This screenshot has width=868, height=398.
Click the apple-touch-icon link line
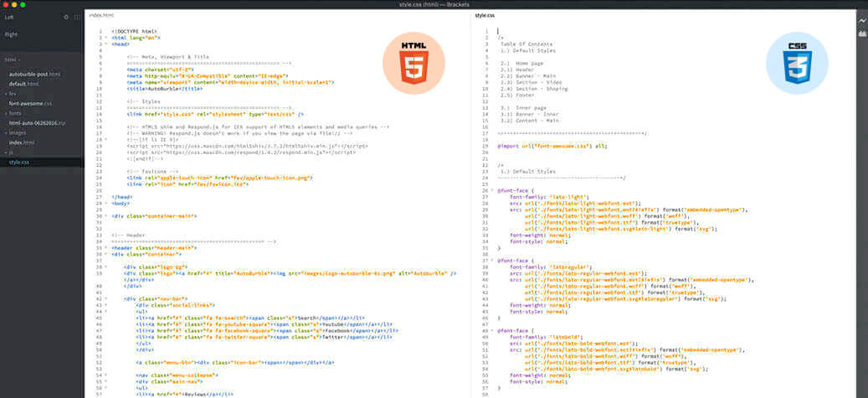[220, 178]
